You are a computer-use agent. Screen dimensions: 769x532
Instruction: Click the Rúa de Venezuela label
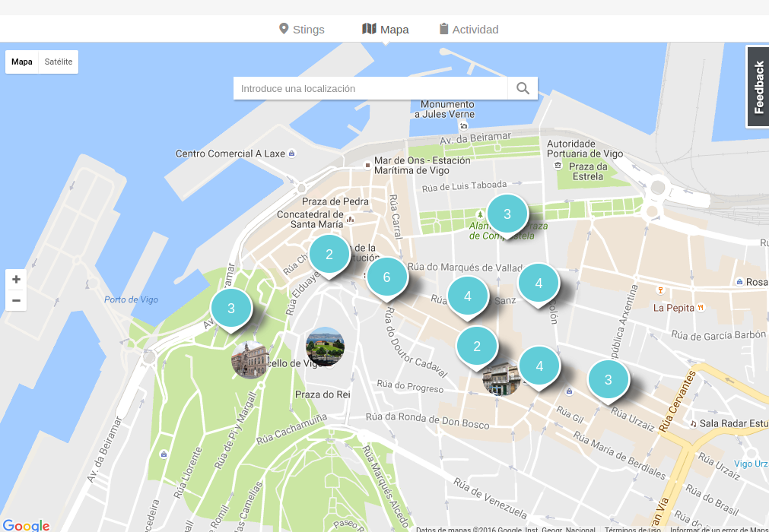pyautogui.click(x=490, y=499)
